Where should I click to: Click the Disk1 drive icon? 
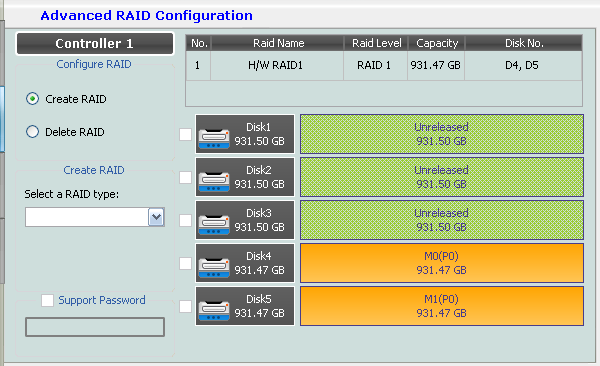click(214, 139)
